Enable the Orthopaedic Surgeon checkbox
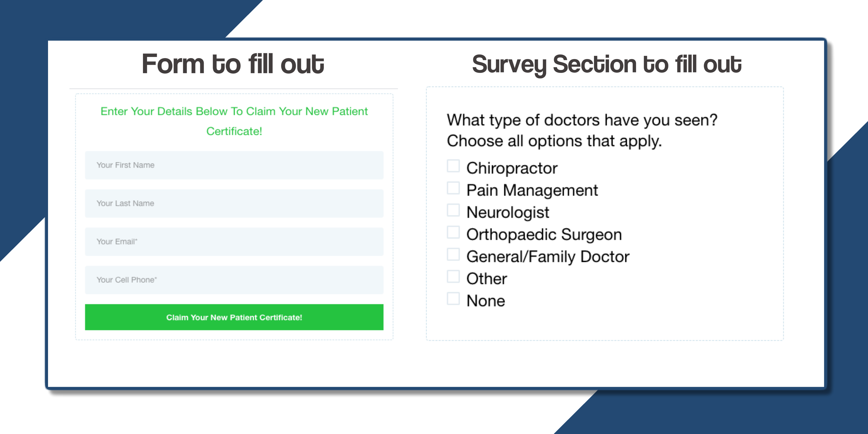 [453, 233]
